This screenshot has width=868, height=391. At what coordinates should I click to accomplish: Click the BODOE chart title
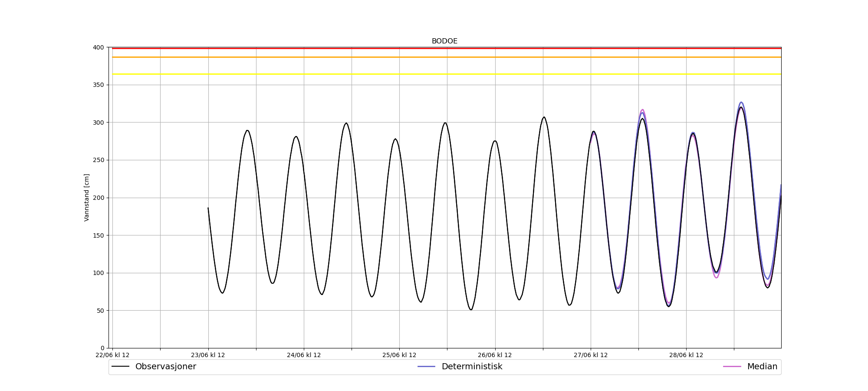(444, 41)
